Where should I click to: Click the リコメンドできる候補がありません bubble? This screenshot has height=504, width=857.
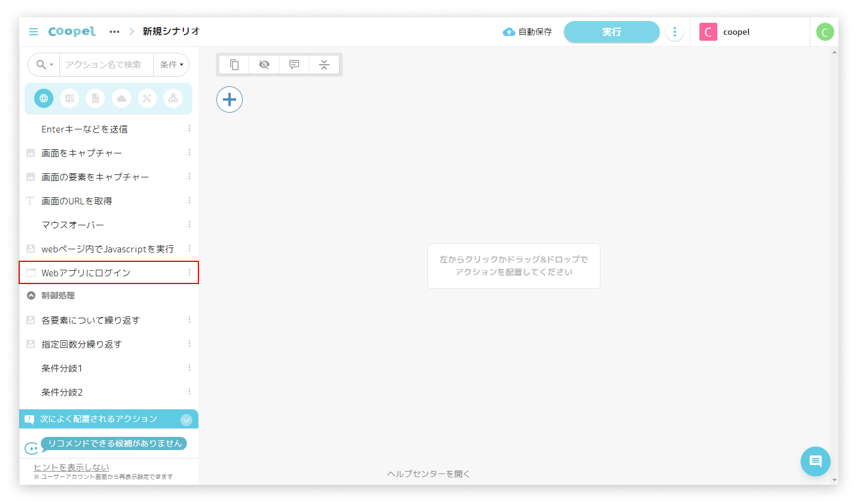coord(114,443)
